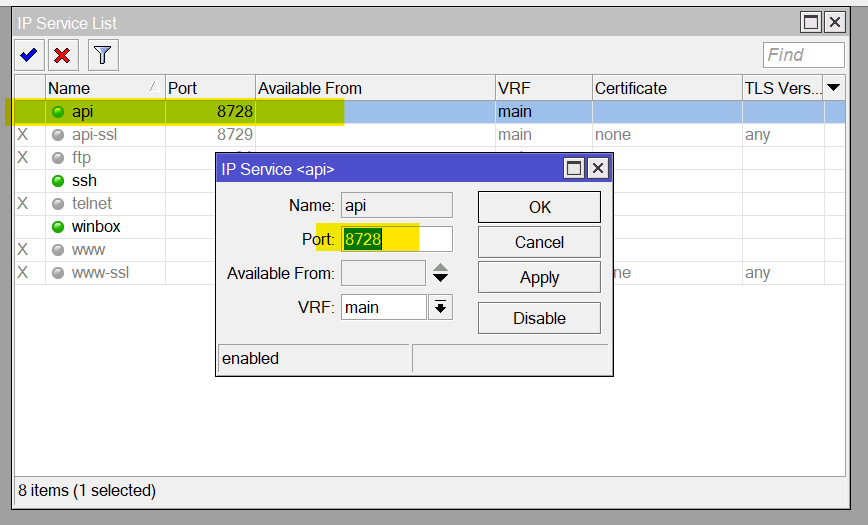This screenshot has width=868, height=525.
Task: Open the column chooser dropdown arrow
Action: (x=833, y=88)
